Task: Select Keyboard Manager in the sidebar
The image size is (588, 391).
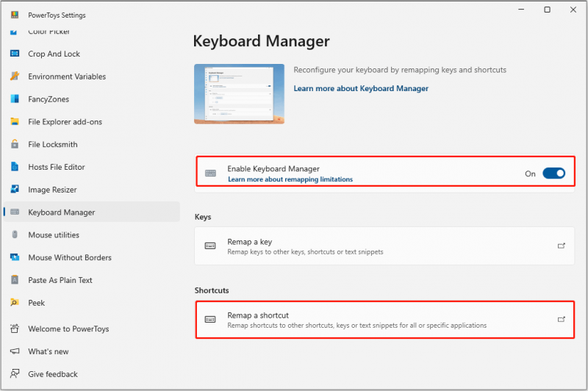Action: pyautogui.click(x=91, y=212)
